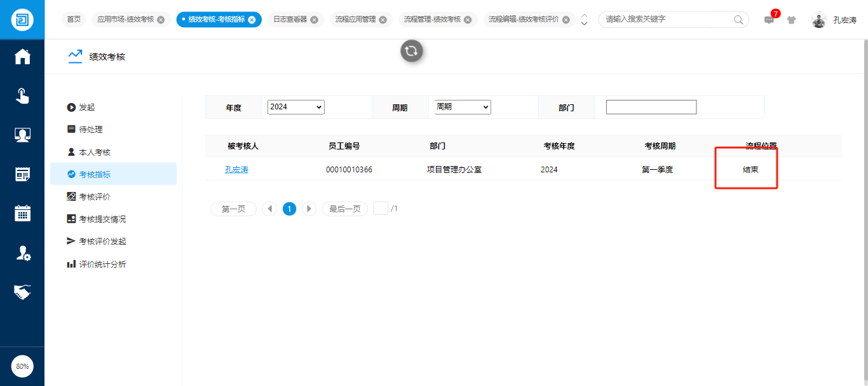Click the 绩效考核 header chart icon
The height and width of the screenshot is (386, 868).
click(75, 57)
